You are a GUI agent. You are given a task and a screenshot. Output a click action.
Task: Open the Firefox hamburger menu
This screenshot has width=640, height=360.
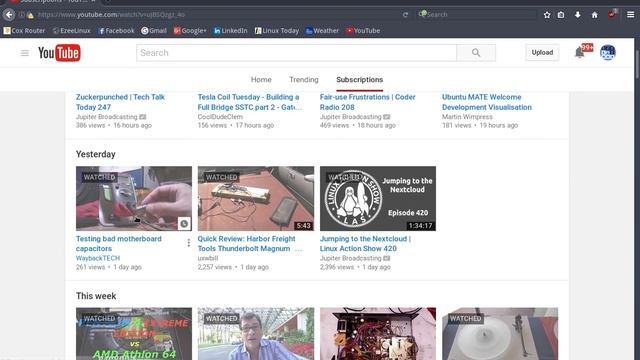coord(630,15)
